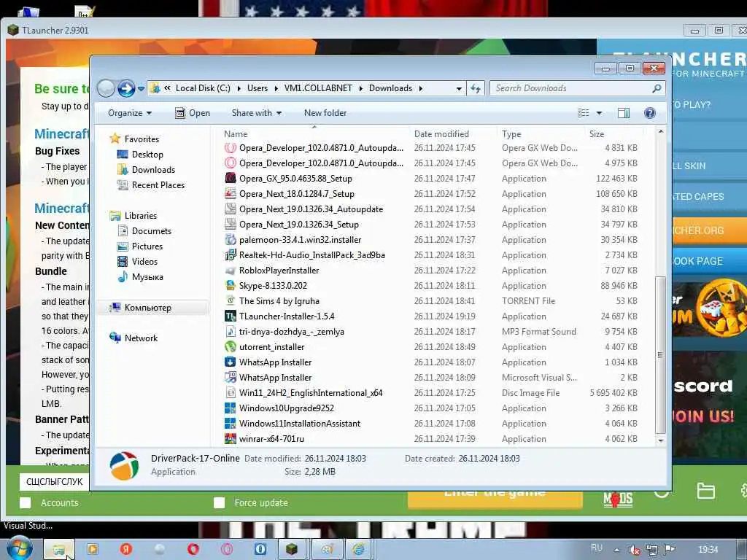Click the Back navigation arrow in Explorer
The width and height of the screenshot is (747, 560).
(x=106, y=88)
